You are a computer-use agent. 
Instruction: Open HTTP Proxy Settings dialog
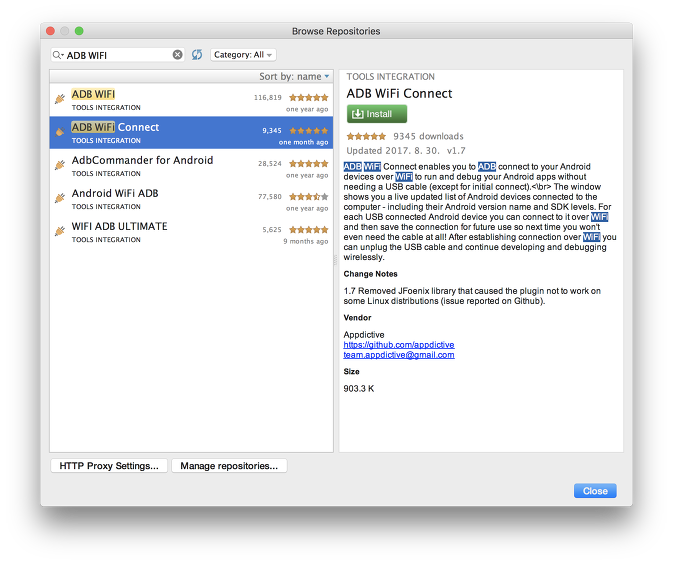coord(109,466)
